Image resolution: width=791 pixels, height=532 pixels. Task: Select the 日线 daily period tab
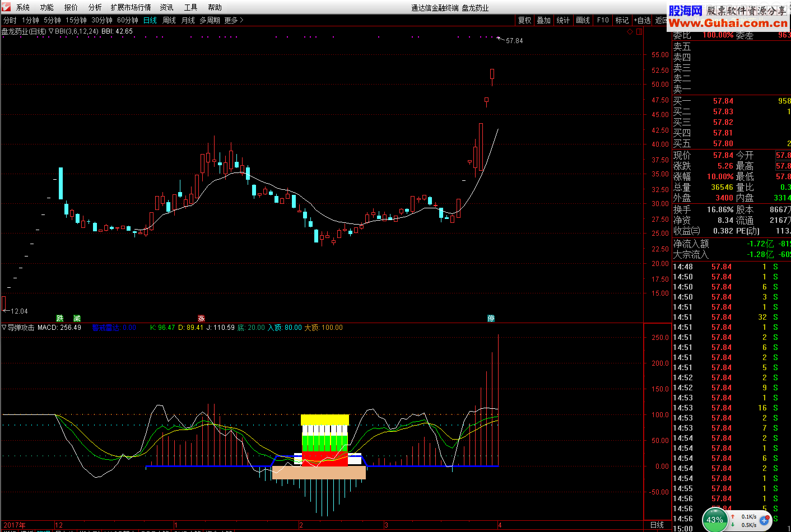(x=150, y=20)
